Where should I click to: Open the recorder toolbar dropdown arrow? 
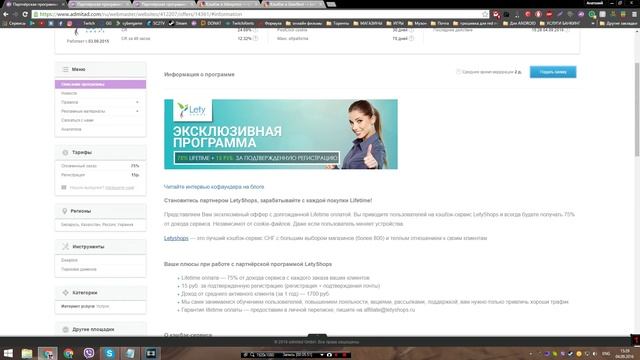pyautogui.click(x=322, y=355)
